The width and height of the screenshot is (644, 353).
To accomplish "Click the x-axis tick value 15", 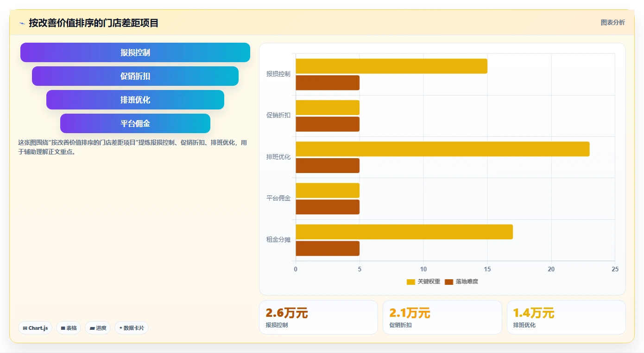I will pyautogui.click(x=487, y=269).
